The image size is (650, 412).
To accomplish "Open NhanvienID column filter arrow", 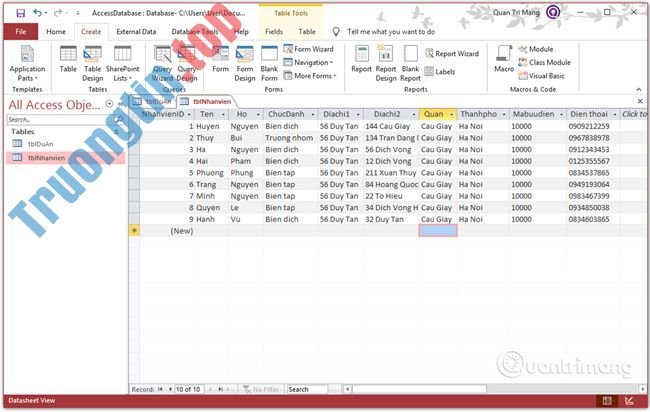I will 189,114.
